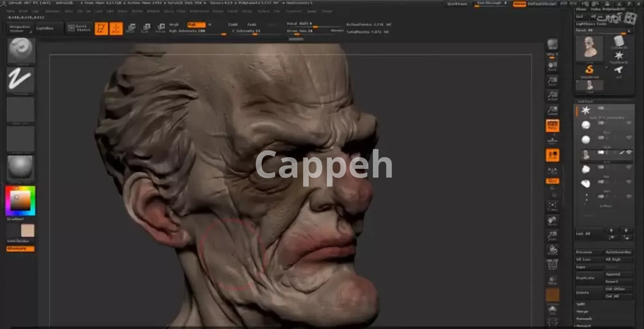This screenshot has height=329, width=644.
Task: Toggle visibility of the head subtool
Action: [629, 152]
